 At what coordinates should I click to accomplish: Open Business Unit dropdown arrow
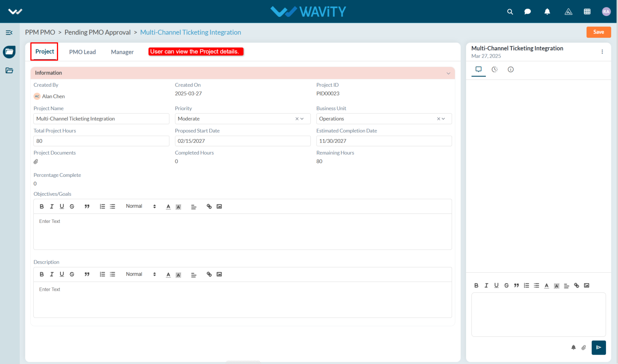443,119
